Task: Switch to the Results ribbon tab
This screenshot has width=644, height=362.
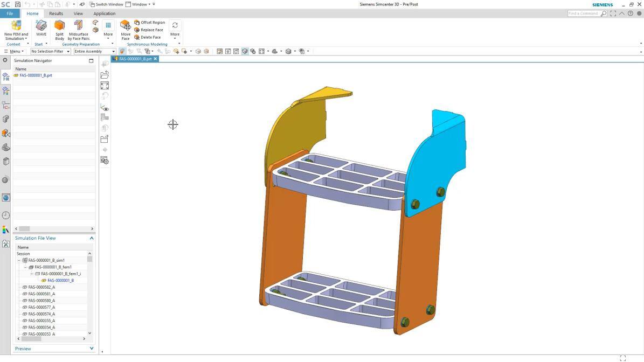Action: (x=56, y=13)
